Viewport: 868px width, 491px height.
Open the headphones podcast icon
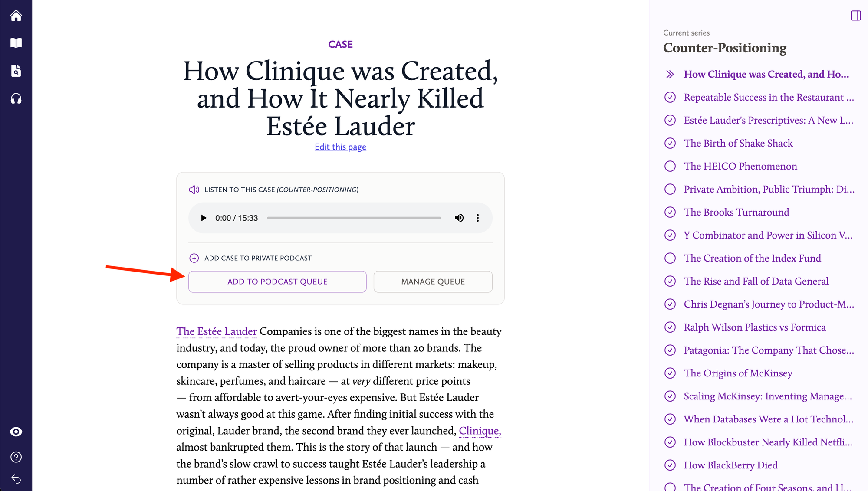point(16,98)
